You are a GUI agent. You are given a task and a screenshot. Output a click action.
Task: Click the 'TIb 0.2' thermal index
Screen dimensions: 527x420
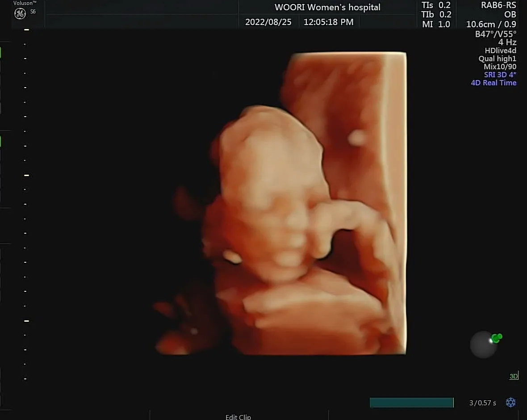[436, 14]
